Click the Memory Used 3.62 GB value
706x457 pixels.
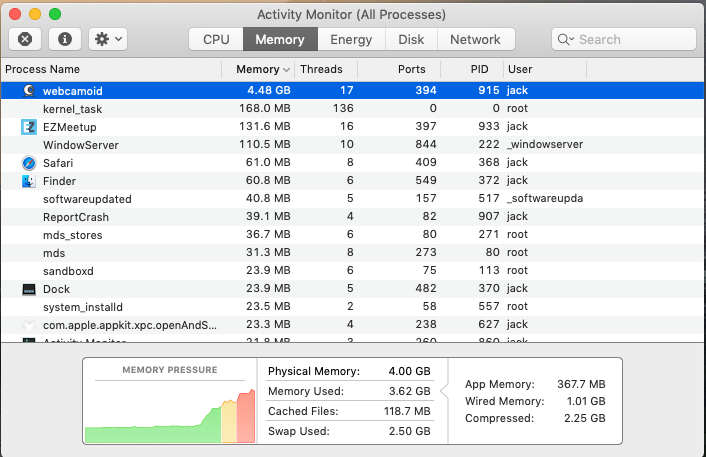[x=409, y=391]
